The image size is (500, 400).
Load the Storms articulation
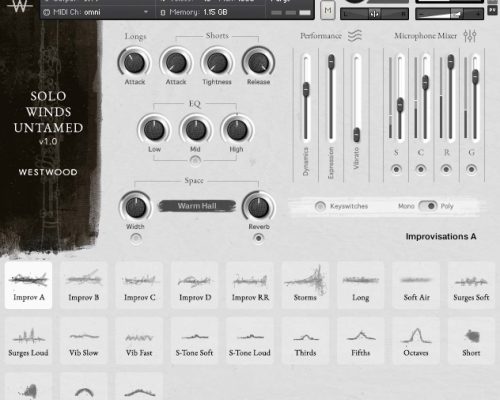pyautogui.click(x=305, y=285)
